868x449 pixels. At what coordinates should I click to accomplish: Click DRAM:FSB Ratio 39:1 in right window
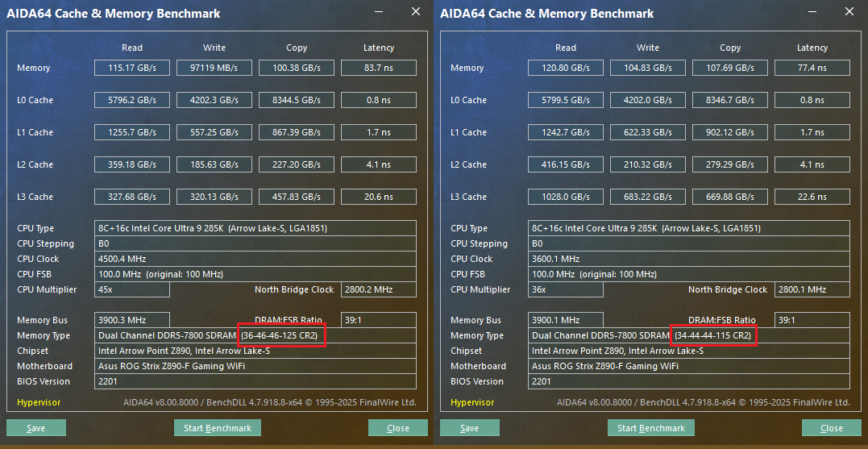812,320
